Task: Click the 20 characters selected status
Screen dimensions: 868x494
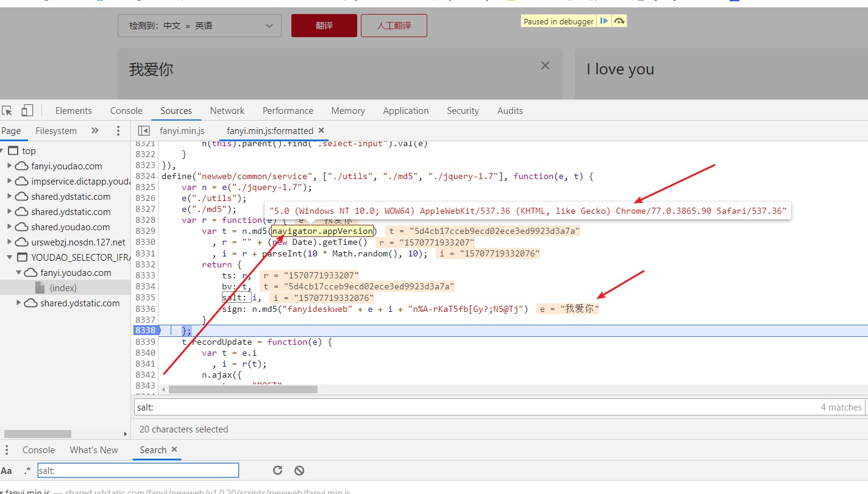Action: tap(184, 429)
